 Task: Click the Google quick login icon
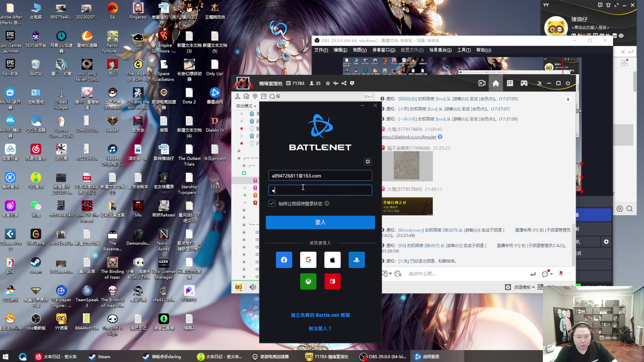[308, 260]
